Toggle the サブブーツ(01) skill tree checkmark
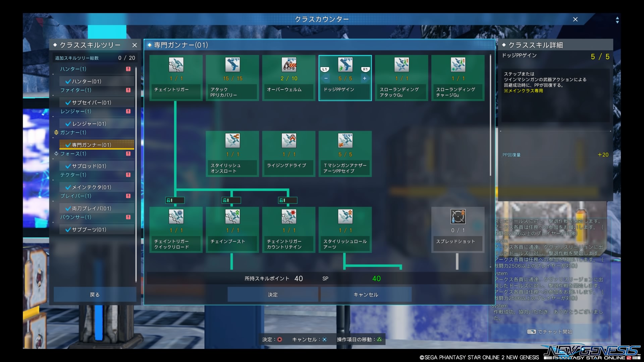Image resolution: width=644 pixels, height=362 pixels. click(68, 229)
